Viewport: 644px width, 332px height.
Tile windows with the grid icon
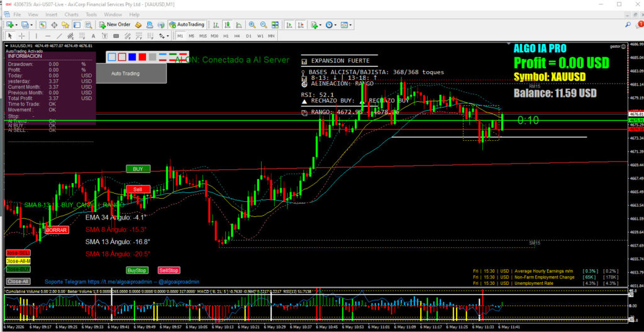275,25
